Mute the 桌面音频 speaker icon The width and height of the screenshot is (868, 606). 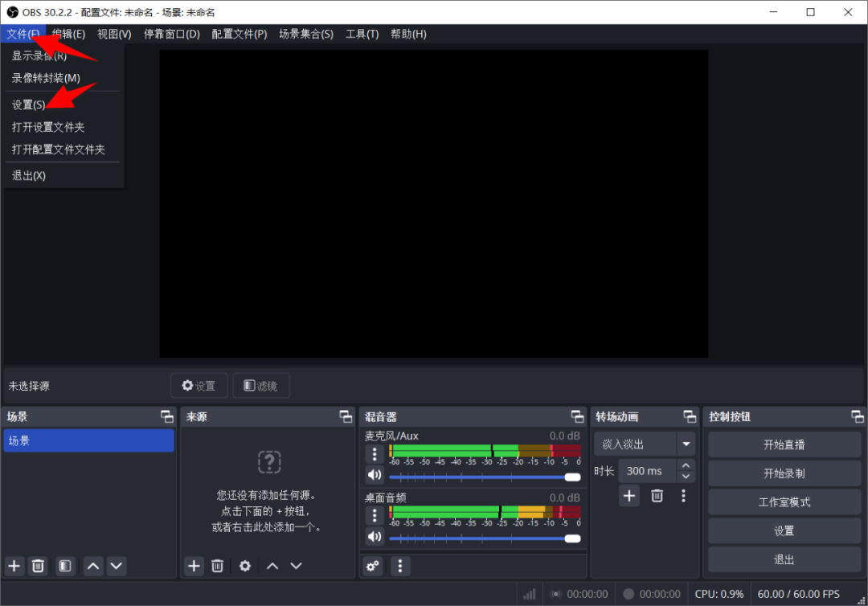pos(375,536)
